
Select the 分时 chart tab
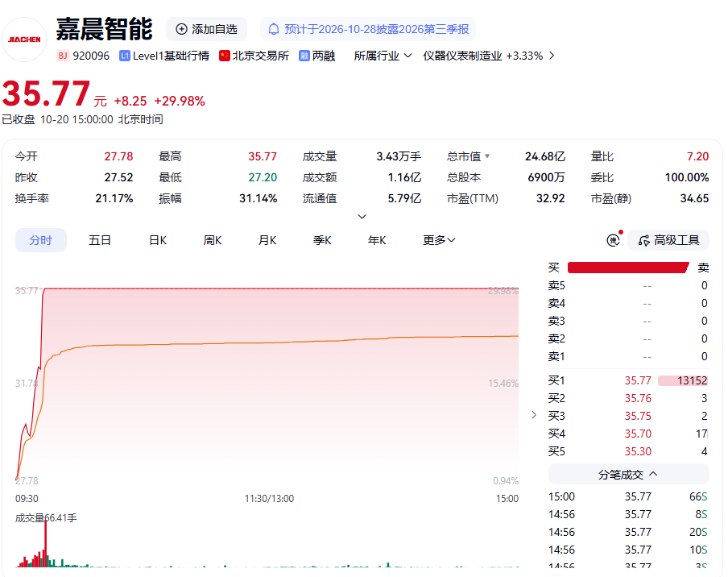coord(41,240)
